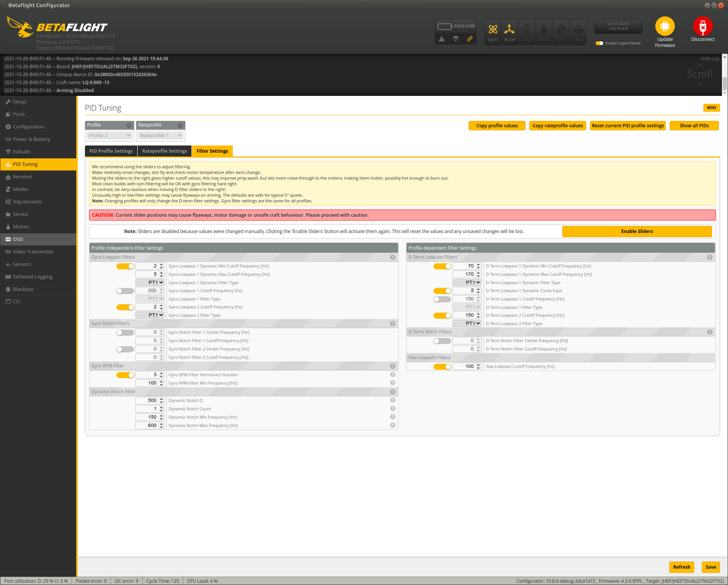Viewport: 728px width, 585px height.
Task: Click the Update Firmware chip icon
Action: click(665, 27)
